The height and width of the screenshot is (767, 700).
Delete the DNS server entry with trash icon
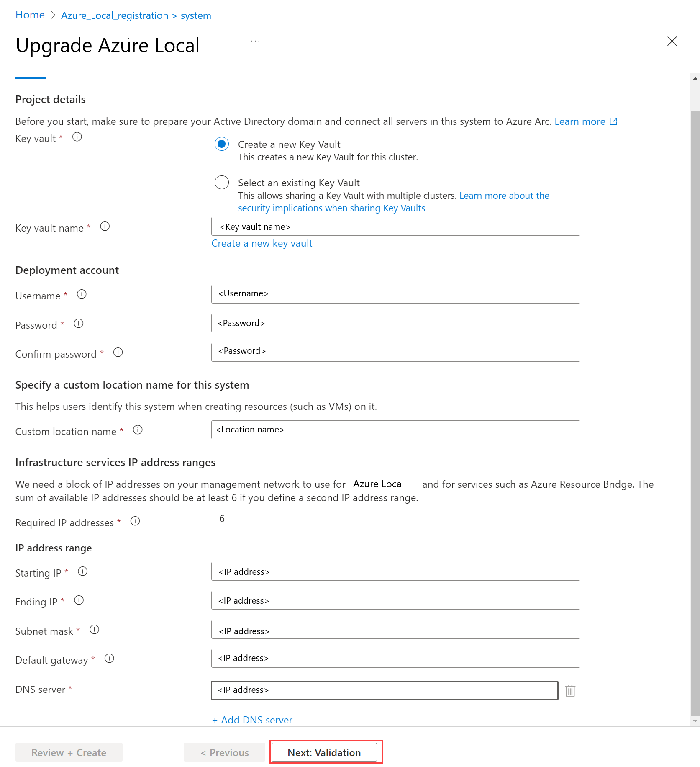[x=570, y=691]
